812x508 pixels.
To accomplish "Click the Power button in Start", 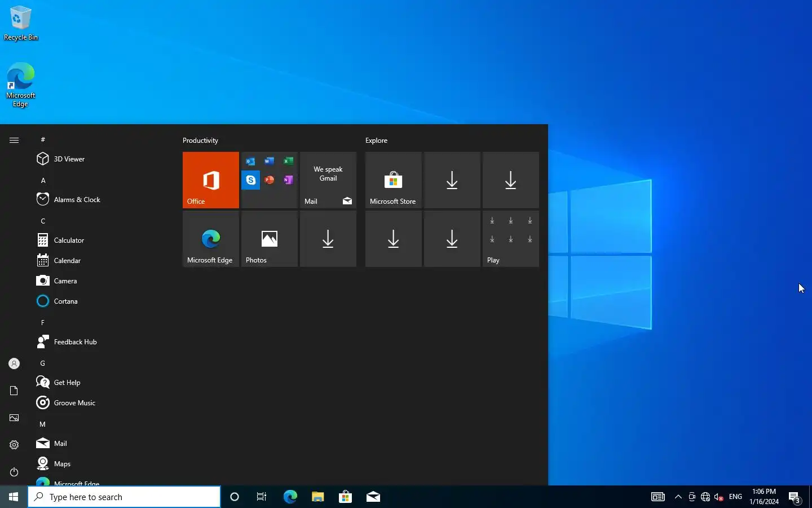I will click(14, 472).
